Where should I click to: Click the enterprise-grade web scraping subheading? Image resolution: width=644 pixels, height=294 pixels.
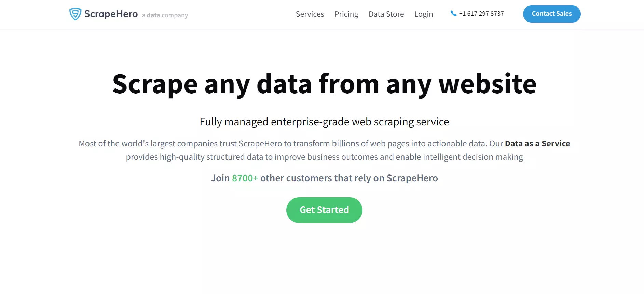(324, 122)
